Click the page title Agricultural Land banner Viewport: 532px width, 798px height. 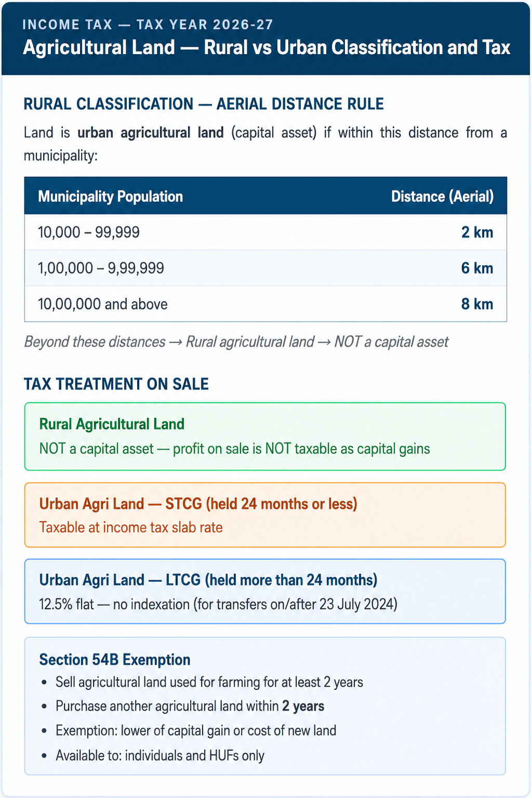[267, 47]
